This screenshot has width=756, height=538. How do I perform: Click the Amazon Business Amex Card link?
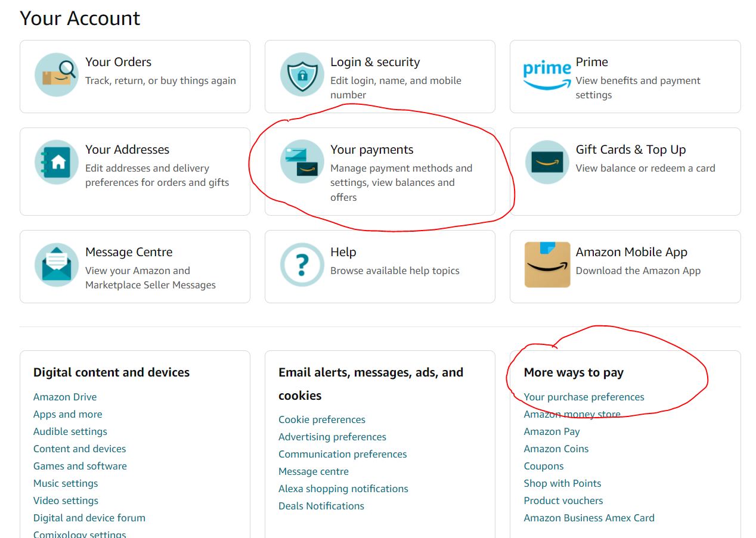click(589, 518)
